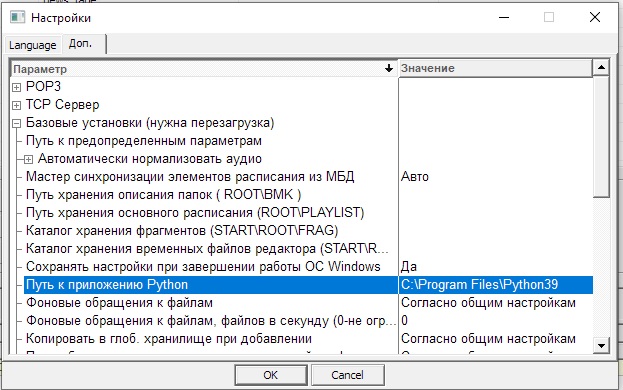Click the Настройки window title icon
This screenshot has width=623, height=390.
click(17, 17)
